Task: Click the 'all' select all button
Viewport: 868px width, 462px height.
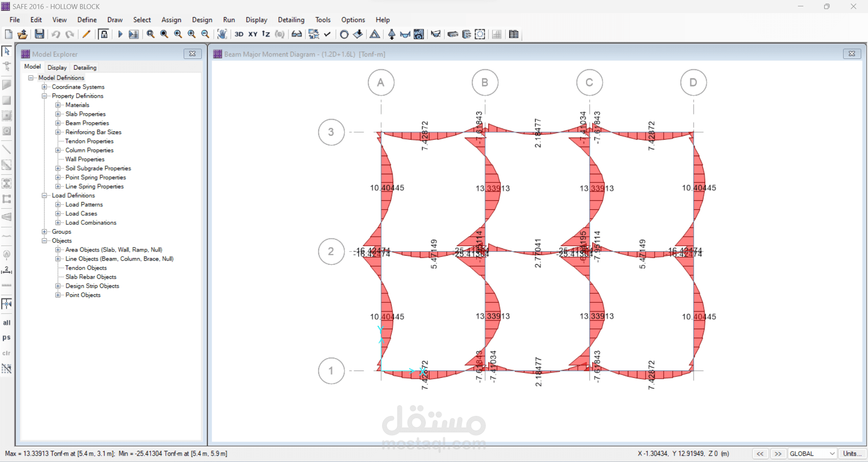Action: coord(7,323)
